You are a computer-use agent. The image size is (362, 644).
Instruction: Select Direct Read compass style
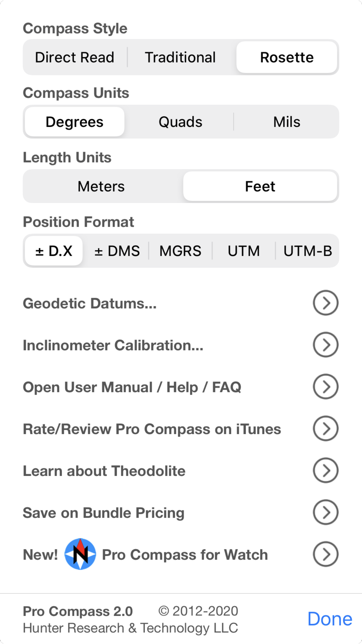coord(75,57)
